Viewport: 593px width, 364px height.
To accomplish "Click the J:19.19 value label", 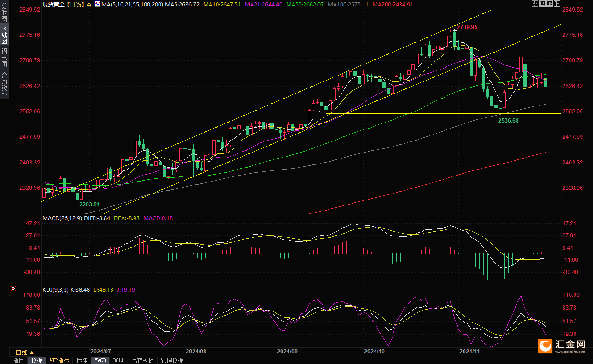I will pyautogui.click(x=127, y=290).
